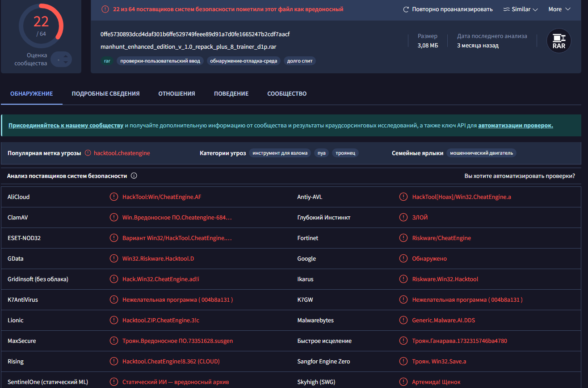588x388 pixels.
Task: Click the троянец threat category chip
Action: coord(345,153)
